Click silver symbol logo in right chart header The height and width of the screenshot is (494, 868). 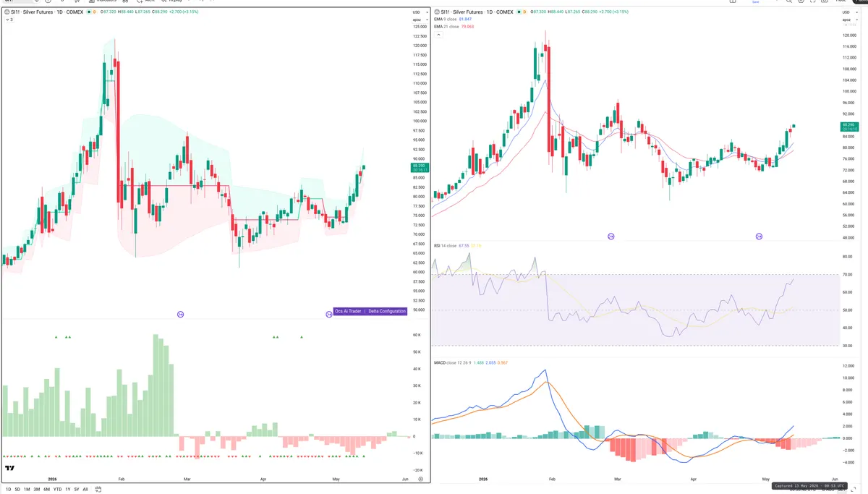click(x=438, y=12)
